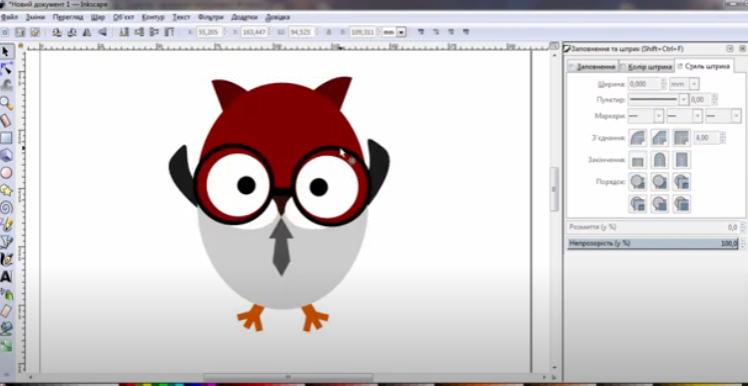The width and height of the screenshot is (748, 386).
Task: Raise selection one step
Action: (154, 32)
